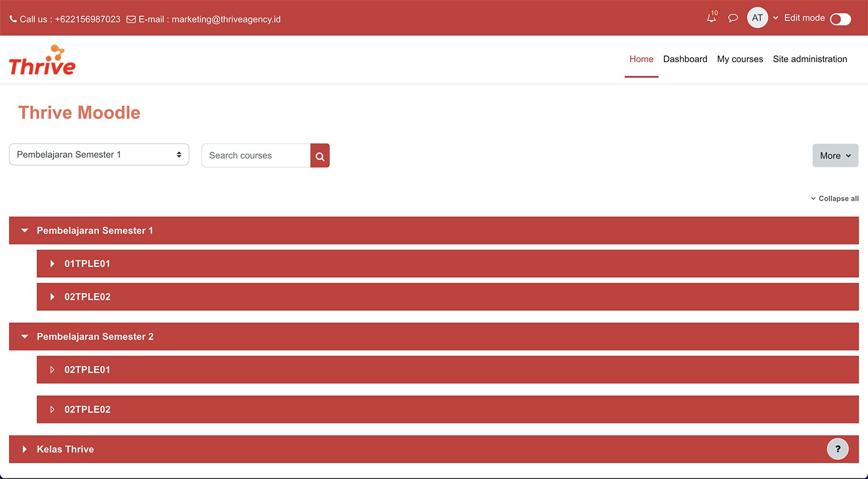Screen dimensions: 868x479
Task: Click the envelope icon beside E-mail
Action: [131, 19]
